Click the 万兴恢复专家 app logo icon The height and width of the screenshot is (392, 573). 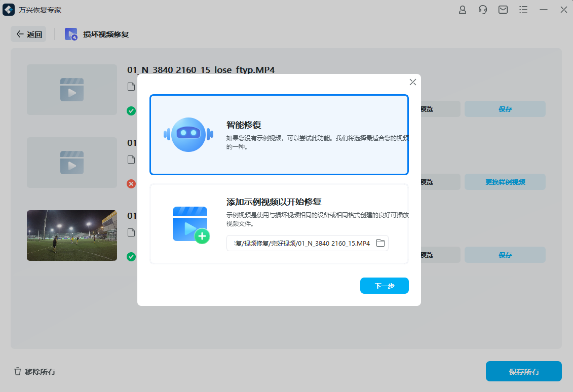[8, 9]
